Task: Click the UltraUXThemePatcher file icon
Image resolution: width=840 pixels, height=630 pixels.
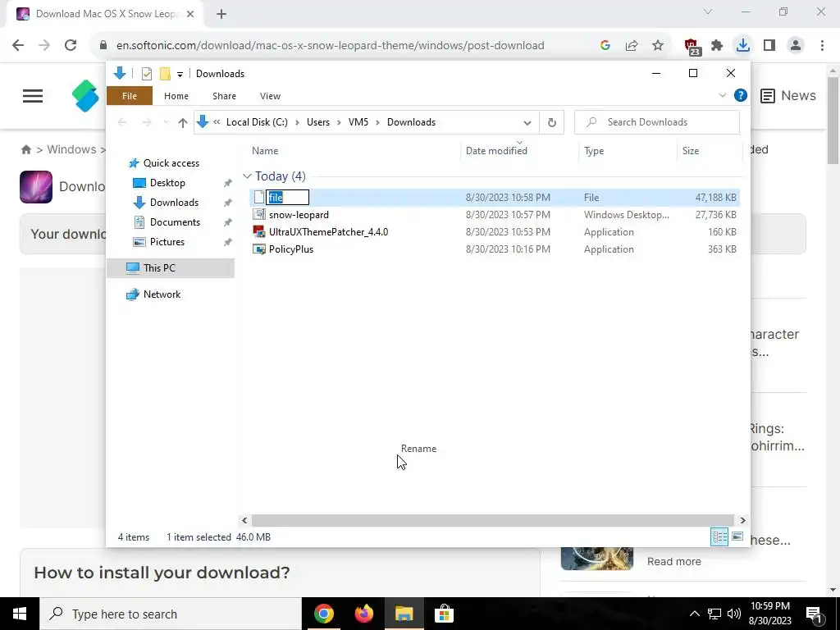Action: point(259,232)
